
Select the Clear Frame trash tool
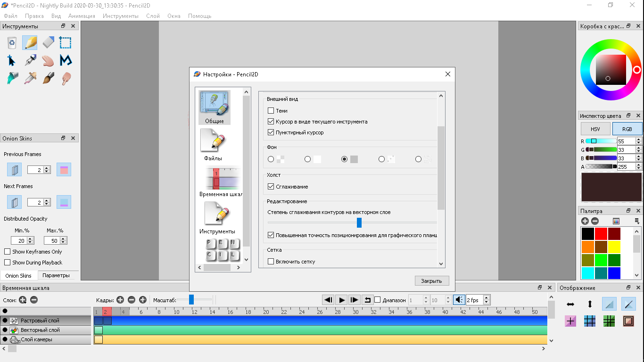tap(12, 43)
